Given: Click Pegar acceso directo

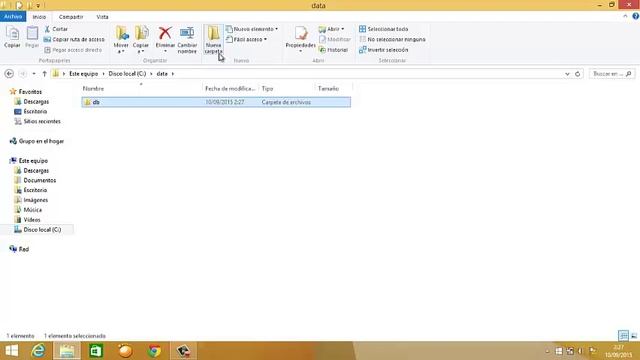Looking at the screenshot, I should pos(73,50).
